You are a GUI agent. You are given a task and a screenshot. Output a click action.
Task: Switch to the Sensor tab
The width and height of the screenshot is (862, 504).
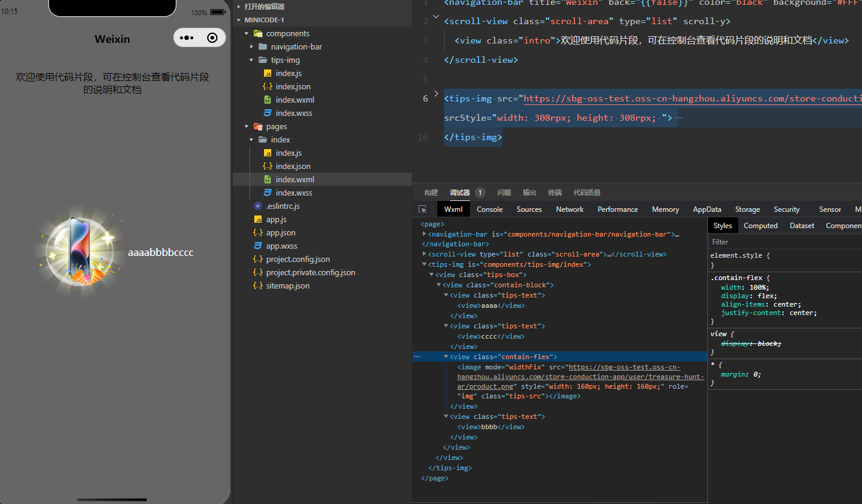pos(830,209)
